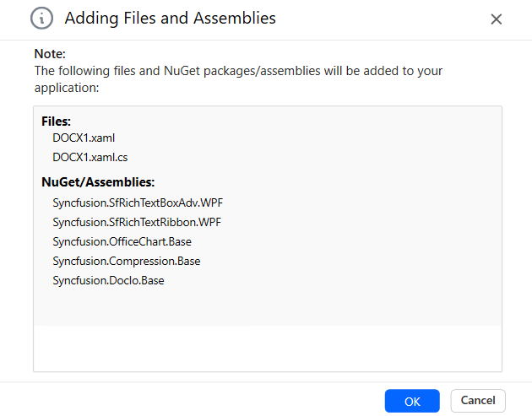Click the info icon in dialog header
Screen dimensions: 532x416
point(41,18)
